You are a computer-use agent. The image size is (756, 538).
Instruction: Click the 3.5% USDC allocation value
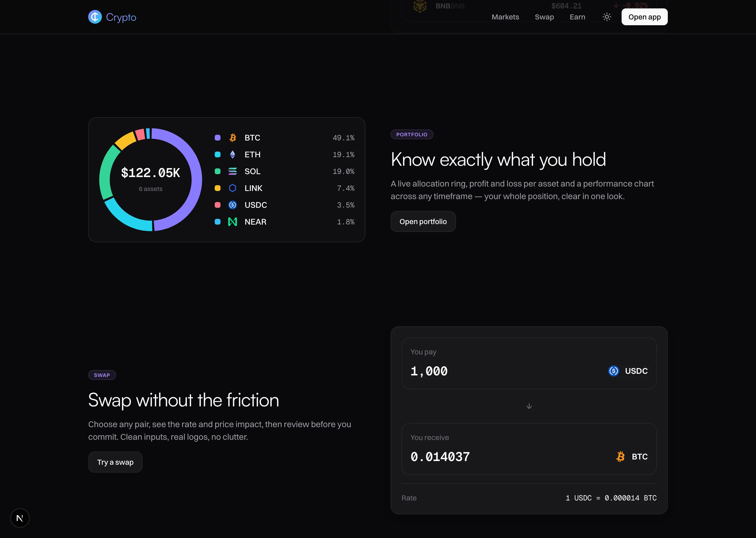point(345,205)
